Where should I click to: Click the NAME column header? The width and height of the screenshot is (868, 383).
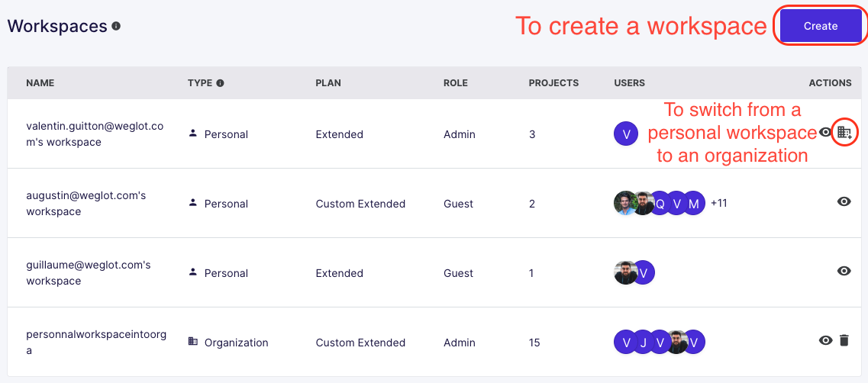click(x=40, y=83)
